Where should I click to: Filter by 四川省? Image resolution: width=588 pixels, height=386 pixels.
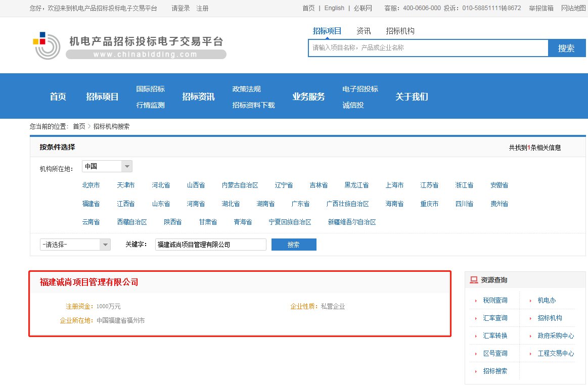click(464, 204)
